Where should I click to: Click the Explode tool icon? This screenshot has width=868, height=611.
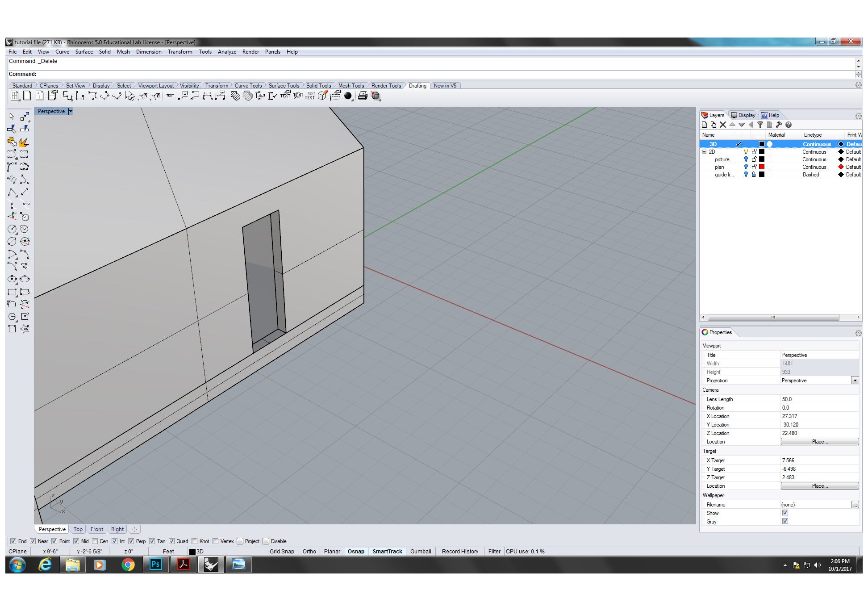[x=25, y=142]
